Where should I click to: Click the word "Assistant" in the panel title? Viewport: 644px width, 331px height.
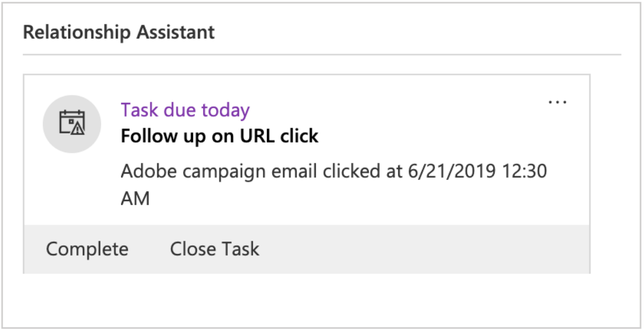coord(176,32)
